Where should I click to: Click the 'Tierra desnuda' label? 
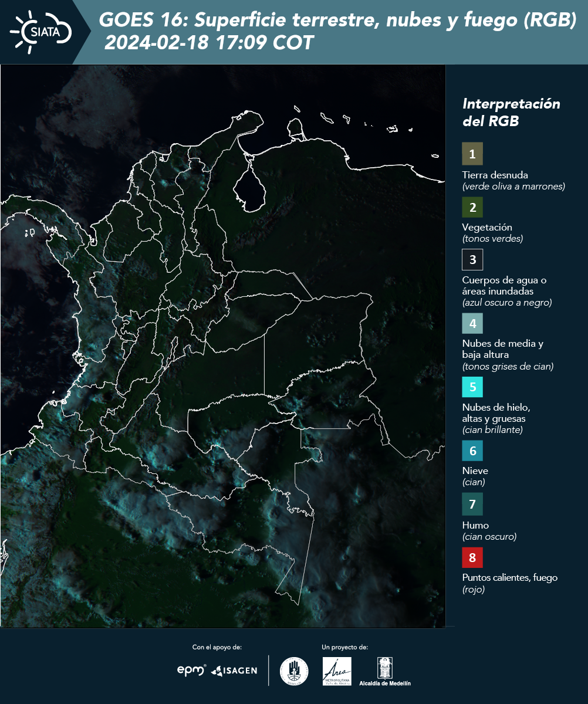(495, 175)
